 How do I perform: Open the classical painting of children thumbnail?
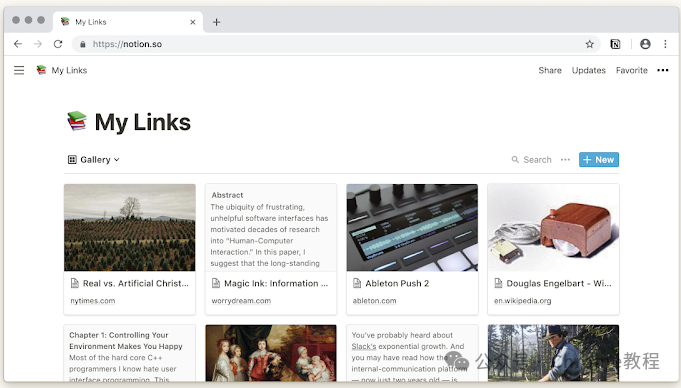click(x=271, y=353)
